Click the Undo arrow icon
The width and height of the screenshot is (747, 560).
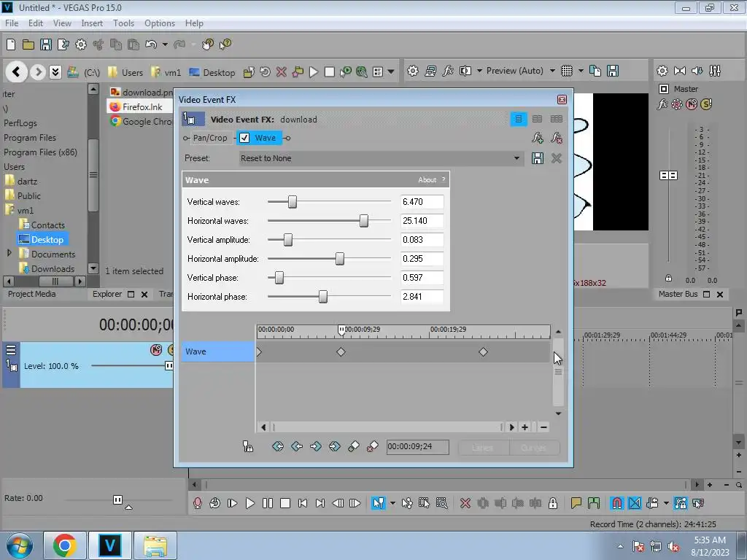(x=151, y=44)
